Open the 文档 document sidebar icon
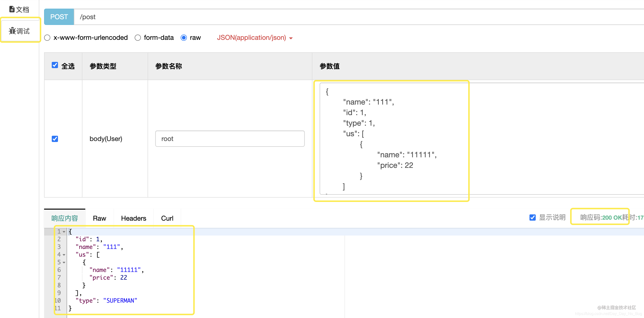This screenshot has width=644, height=318. pos(12,9)
